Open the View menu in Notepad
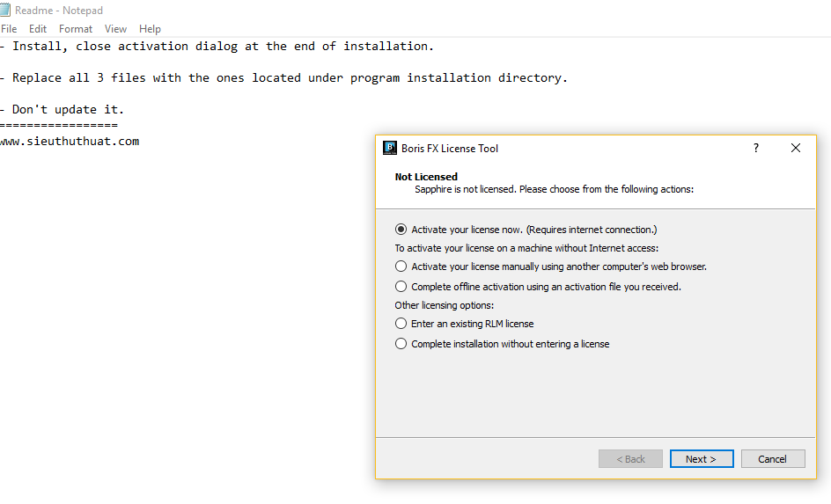Image resolution: width=831 pixels, height=504 pixels. pyautogui.click(x=115, y=29)
